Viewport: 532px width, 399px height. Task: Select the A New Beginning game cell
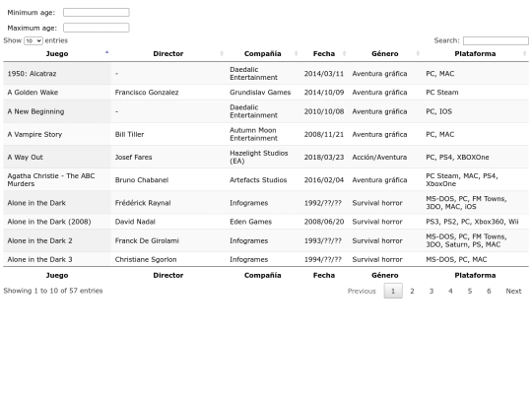pos(57,111)
